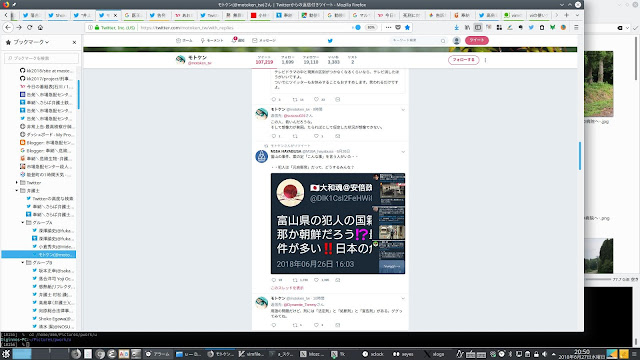
Task: Switch to the Google tab next to the active tab
Action: 133,15
